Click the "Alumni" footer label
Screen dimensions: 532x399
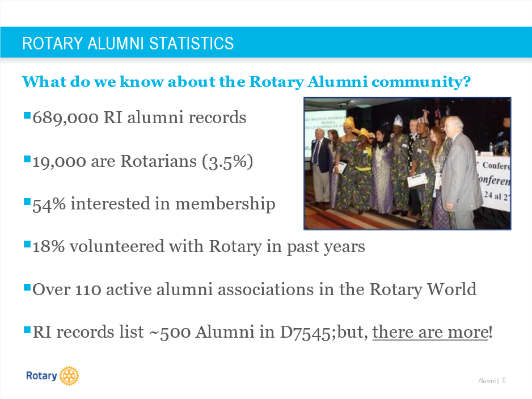click(487, 381)
